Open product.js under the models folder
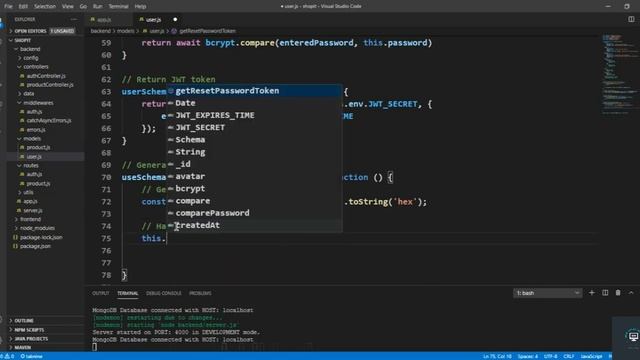Image resolution: width=640 pixels, height=360 pixels. pyautogui.click(x=38, y=147)
